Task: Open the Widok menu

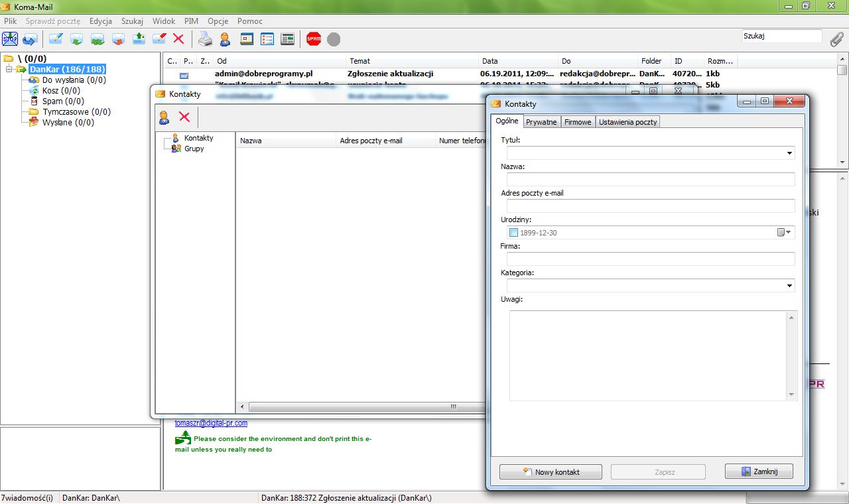Action: 164,21
